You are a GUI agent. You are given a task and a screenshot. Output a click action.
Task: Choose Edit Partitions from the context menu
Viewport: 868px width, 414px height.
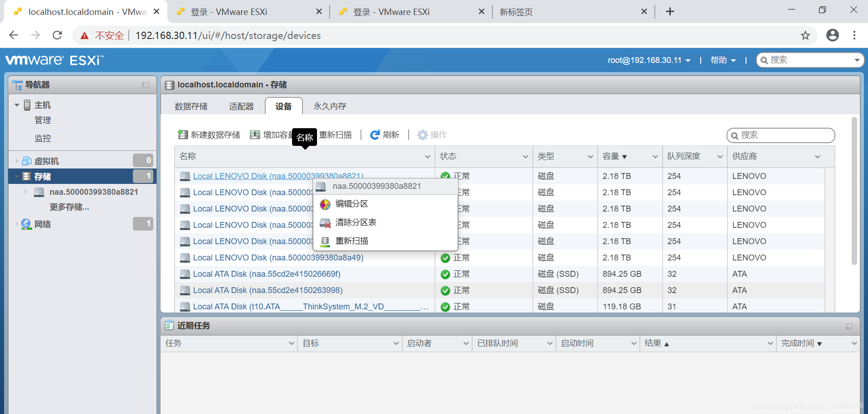(x=385, y=204)
